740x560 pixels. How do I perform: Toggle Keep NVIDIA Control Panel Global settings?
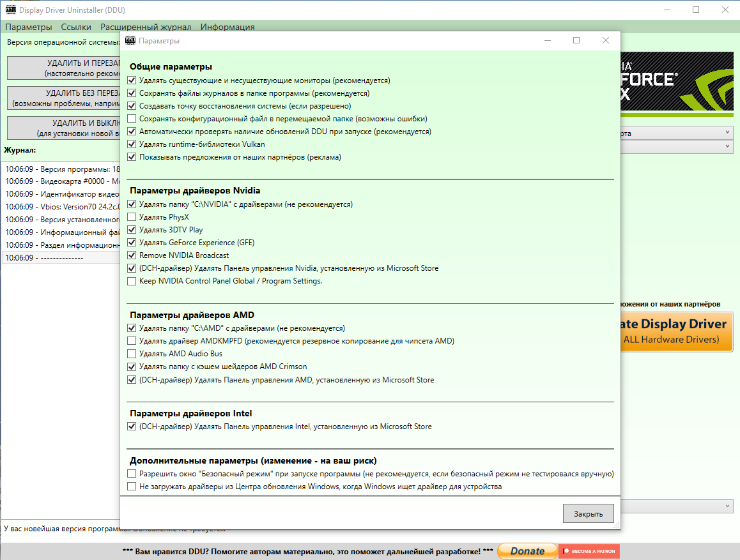[x=132, y=281]
